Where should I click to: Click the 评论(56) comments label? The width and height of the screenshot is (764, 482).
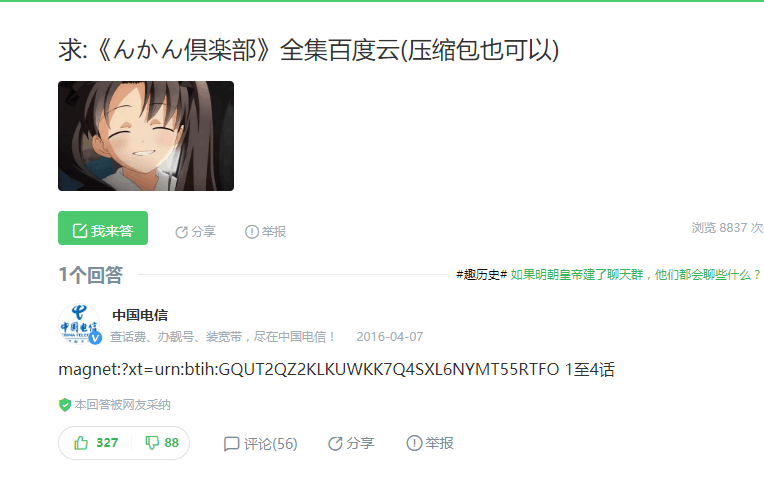pos(270,444)
